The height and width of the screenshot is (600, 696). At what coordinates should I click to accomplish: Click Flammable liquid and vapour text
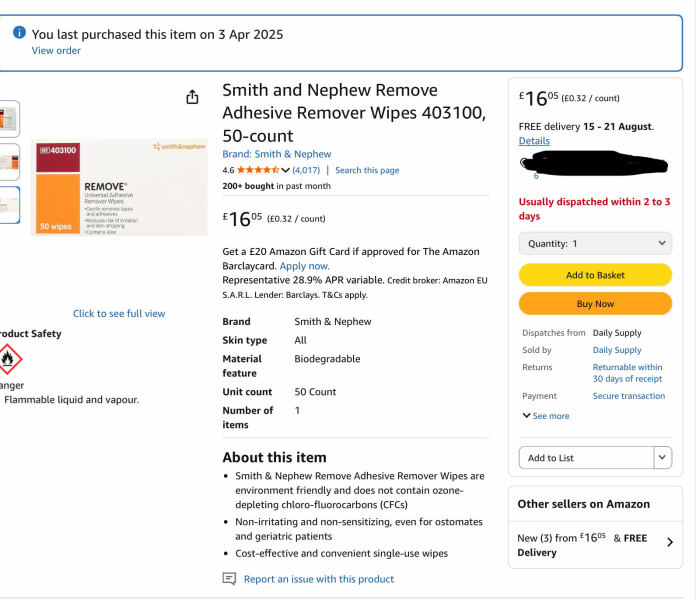coord(71,399)
